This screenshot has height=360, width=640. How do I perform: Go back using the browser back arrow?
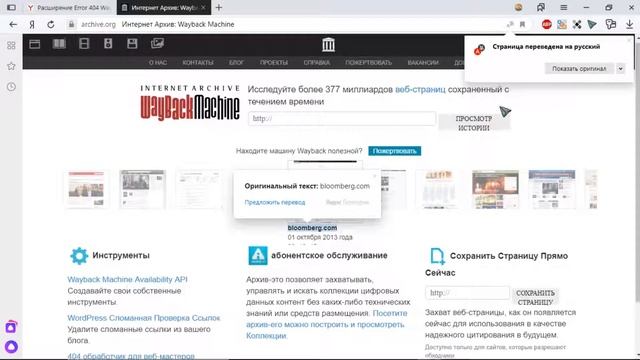[x=13, y=24]
